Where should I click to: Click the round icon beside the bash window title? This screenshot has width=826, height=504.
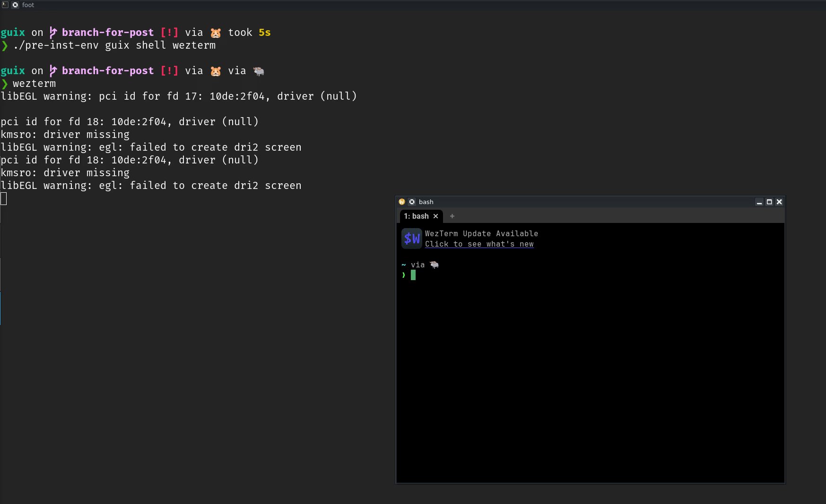point(412,202)
